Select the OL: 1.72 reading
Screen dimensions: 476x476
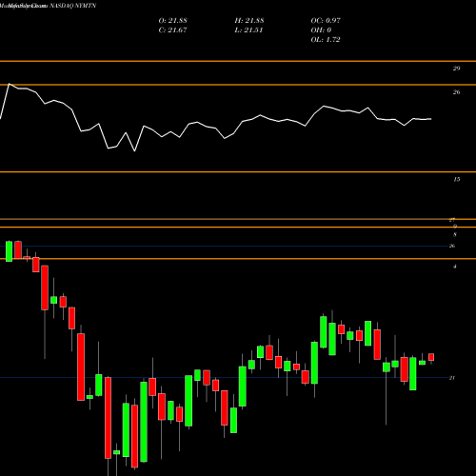pyautogui.click(x=326, y=40)
